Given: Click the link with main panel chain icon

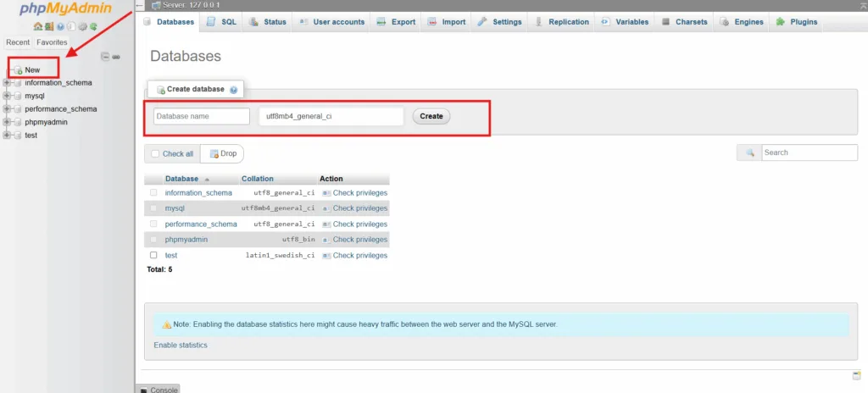Looking at the screenshot, I should click(116, 57).
